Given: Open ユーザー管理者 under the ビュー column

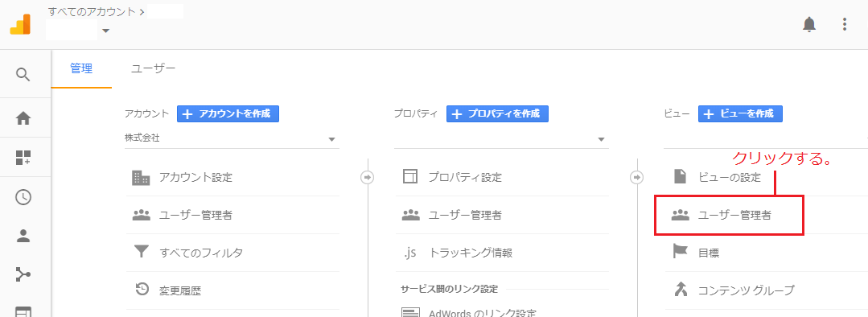Looking at the screenshot, I should (729, 215).
